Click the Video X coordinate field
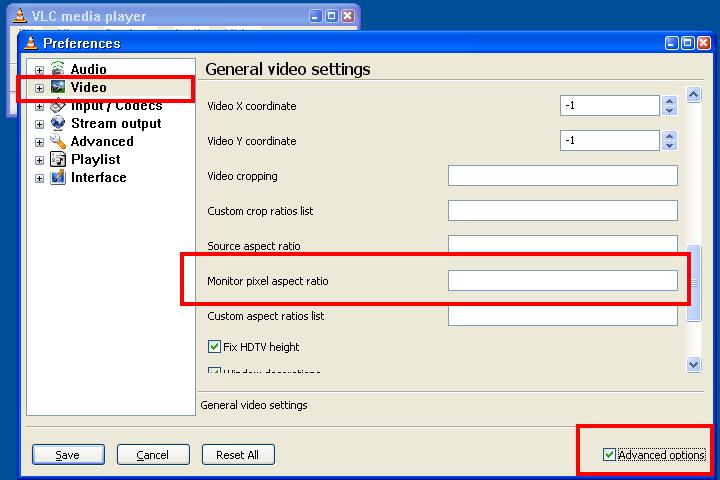This screenshot has width=720, height=480. (610, 106)
